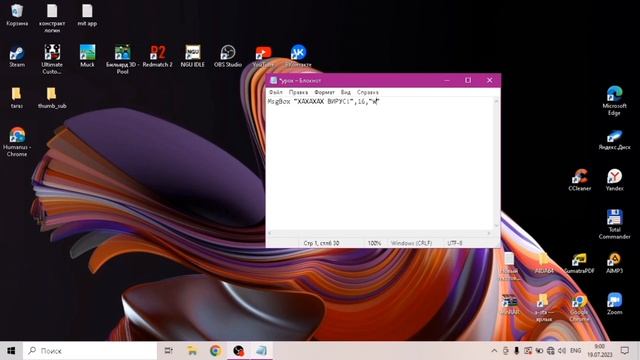Click the Стр 1, стлб status entry
This screenshot has width=640, height=360.
[x=321, y=243]
